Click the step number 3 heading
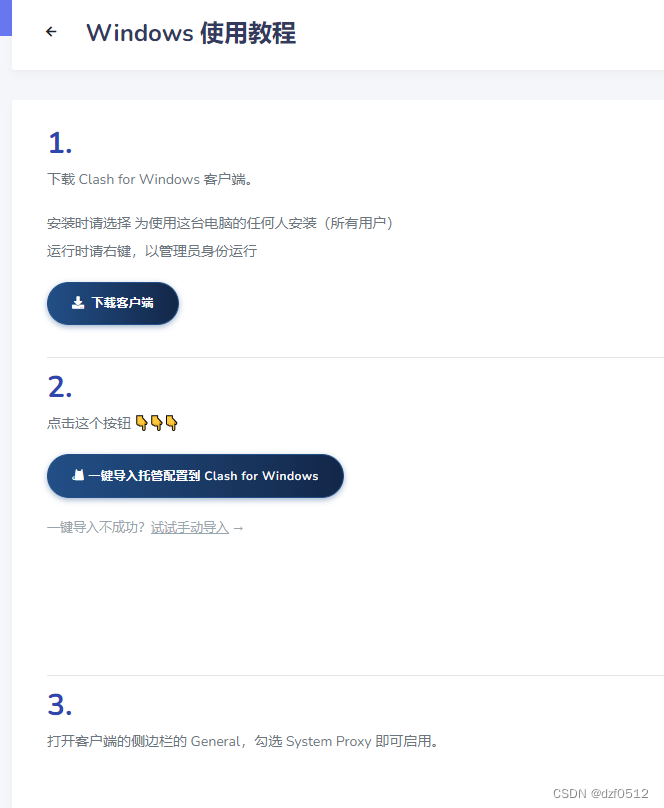Viewport: 664px width, 808px height. [60, 704]
